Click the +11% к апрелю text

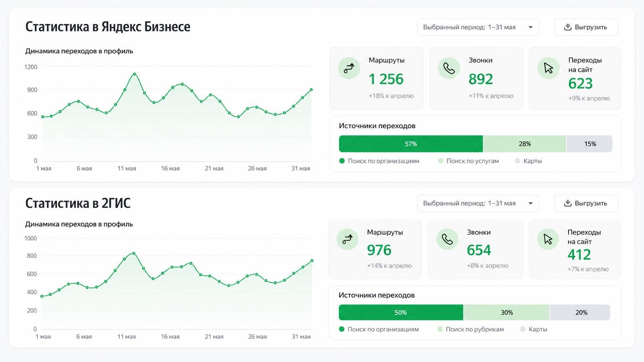[491, 96]
